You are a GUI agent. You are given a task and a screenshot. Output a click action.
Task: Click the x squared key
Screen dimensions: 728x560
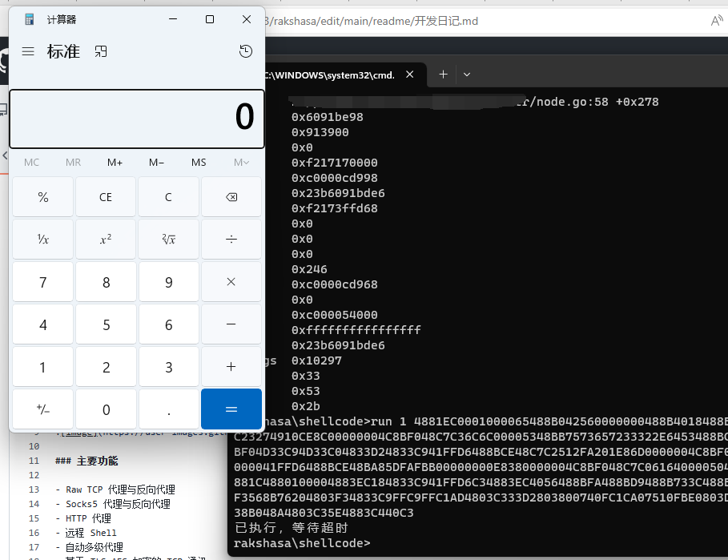click(x=106, y=239)
